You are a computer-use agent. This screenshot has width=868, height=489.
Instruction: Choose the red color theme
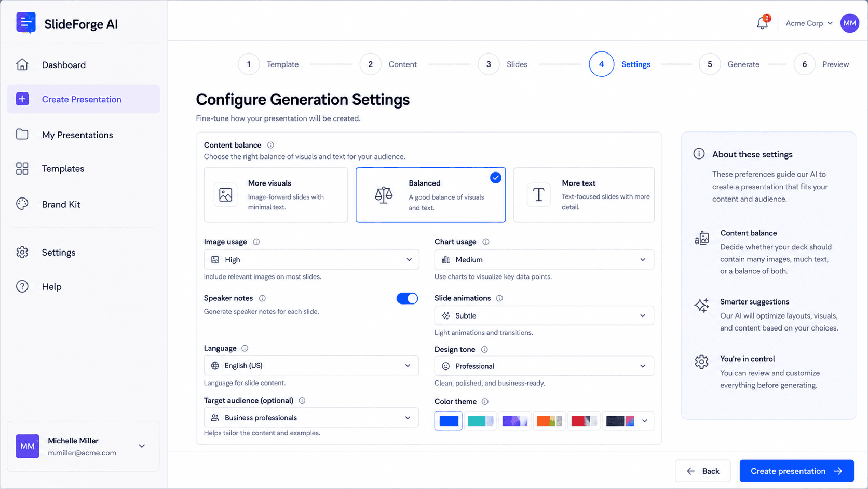pyautogui.click(x=584, y=421)
